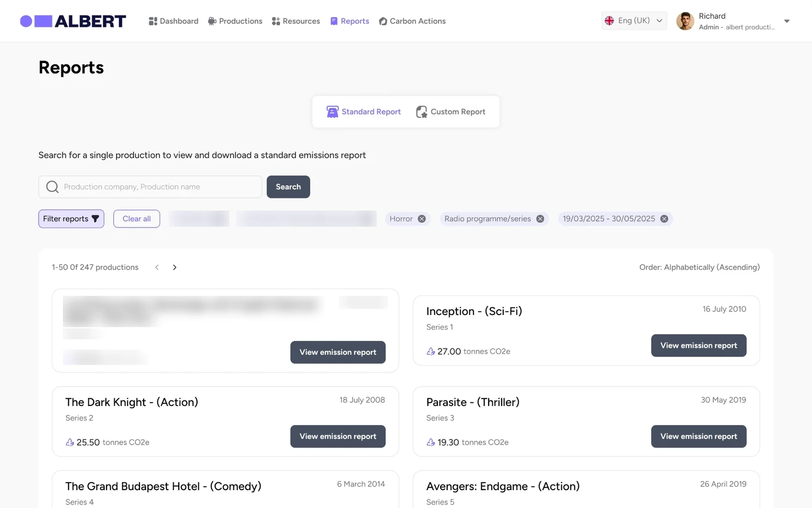Click the Custom Report tab icon
The height and width of the screenshot is (508, 812).
[422, 112]
